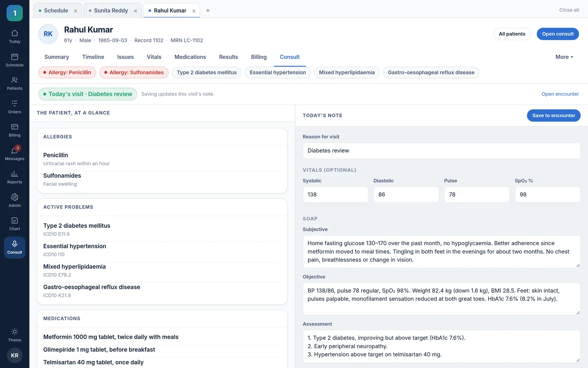The width and height of the screenshot is (588, 368).
Task: Open the Schedule sidebar icon
Action: 15,60
